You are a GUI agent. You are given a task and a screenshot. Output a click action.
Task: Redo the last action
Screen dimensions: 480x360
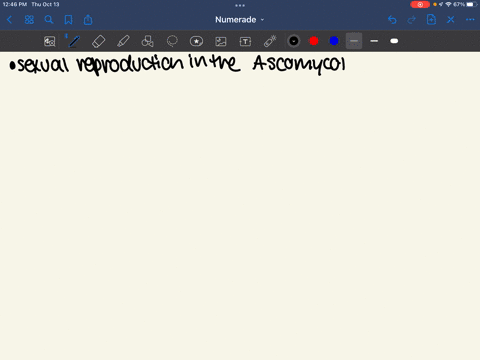(x=412, y=20)
